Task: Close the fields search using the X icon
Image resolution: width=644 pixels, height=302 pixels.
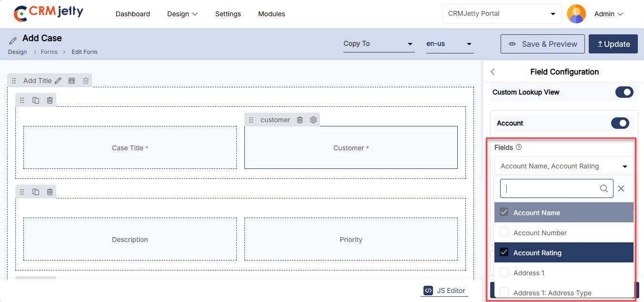Action: click(621, 188)
